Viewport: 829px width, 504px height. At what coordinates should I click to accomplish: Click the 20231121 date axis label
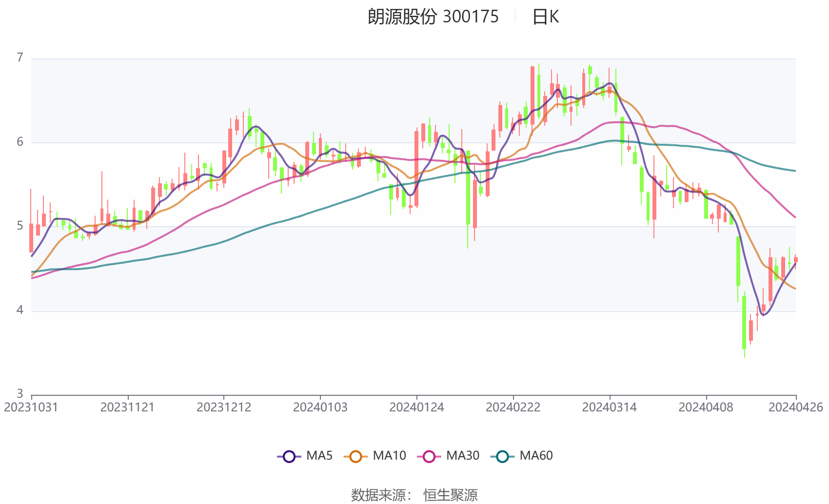(x=127, y=407)
